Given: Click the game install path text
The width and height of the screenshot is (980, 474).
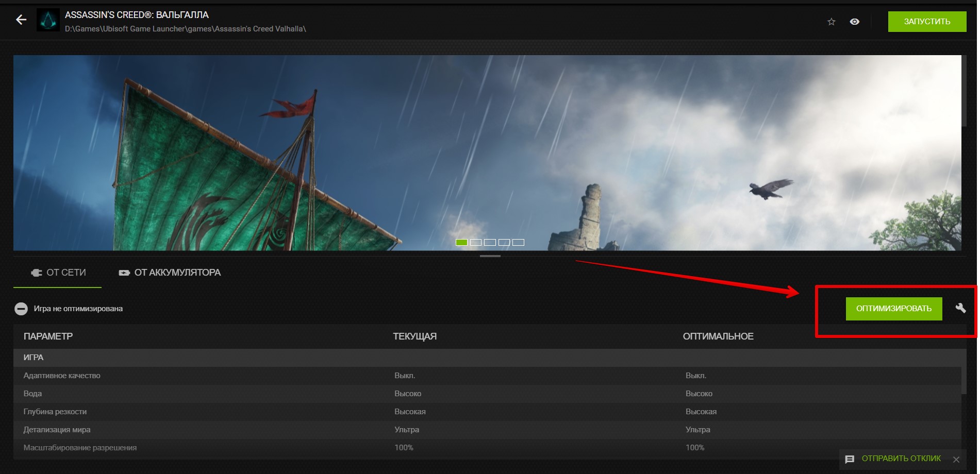Looking at the screenshot, I should pos(186,29).
